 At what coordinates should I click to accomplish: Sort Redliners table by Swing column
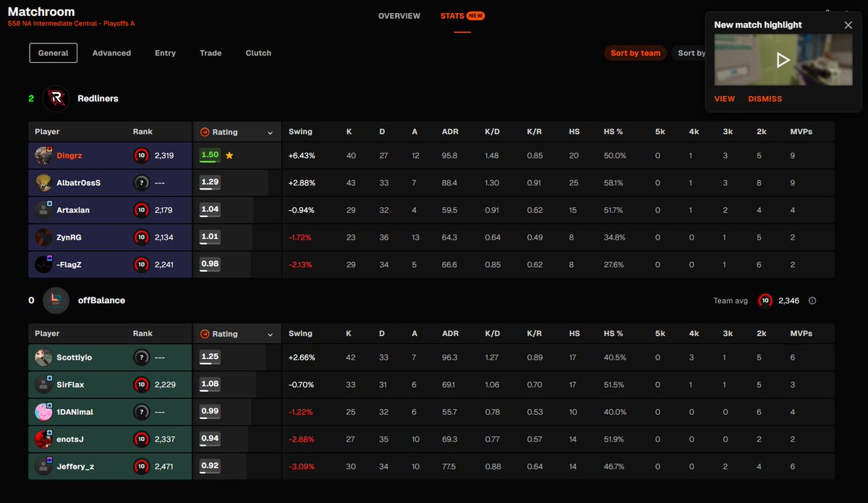coord(301,132)
